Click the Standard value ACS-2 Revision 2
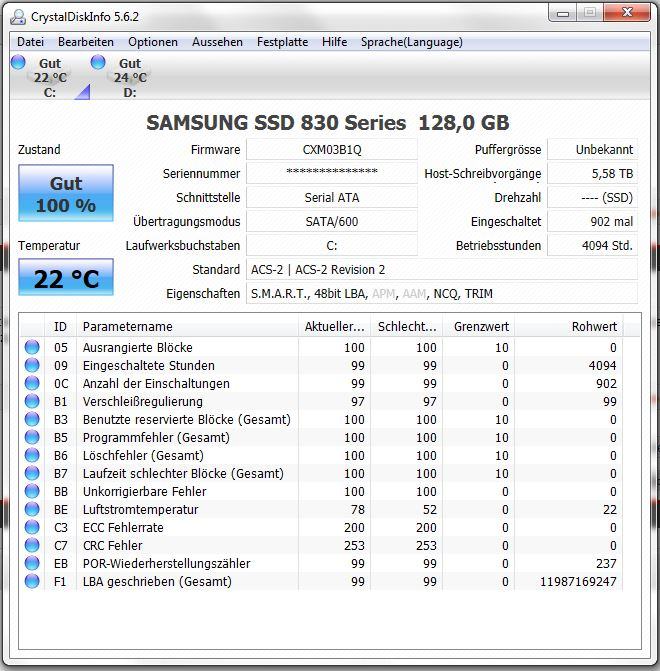This screenshot has height=671, width=660. point(442,270)
